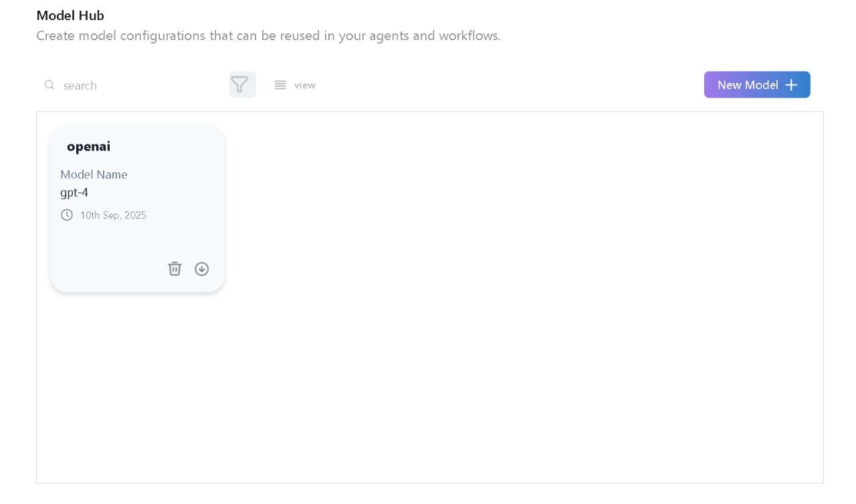Image resolution: width=856 pixels, height=504 pixels.
Task: Click blank card area left of trash icon
Action: pos(107,267)
